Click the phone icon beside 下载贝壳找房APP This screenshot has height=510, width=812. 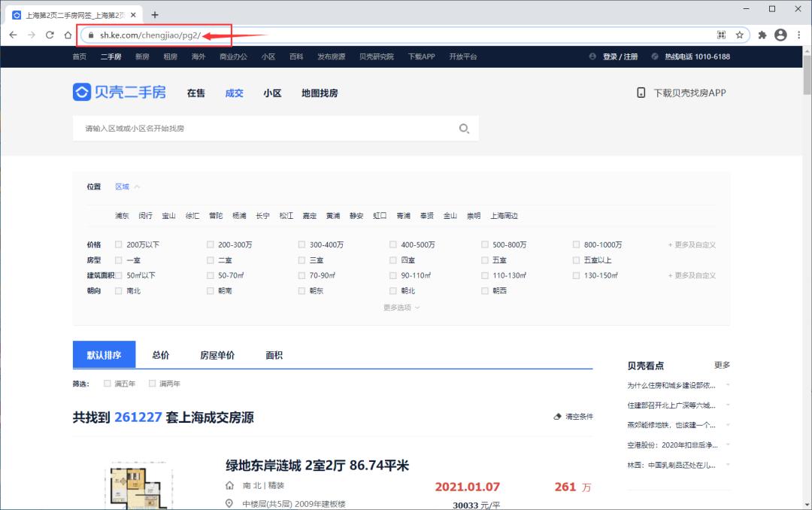coord(641,93)
